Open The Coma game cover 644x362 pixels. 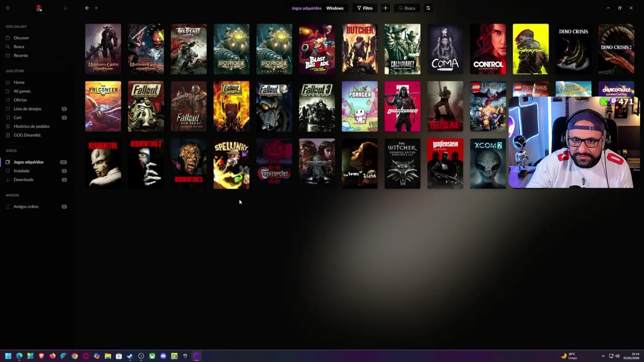click(445, 49)
